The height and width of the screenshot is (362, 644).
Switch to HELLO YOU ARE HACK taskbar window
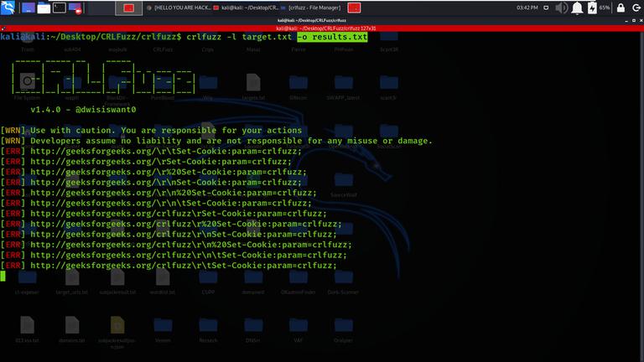click(179, 8)
